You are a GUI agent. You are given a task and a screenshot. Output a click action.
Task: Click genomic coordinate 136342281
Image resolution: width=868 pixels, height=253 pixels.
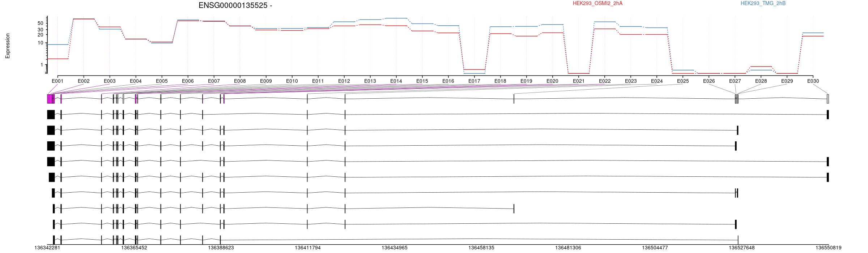47,248
